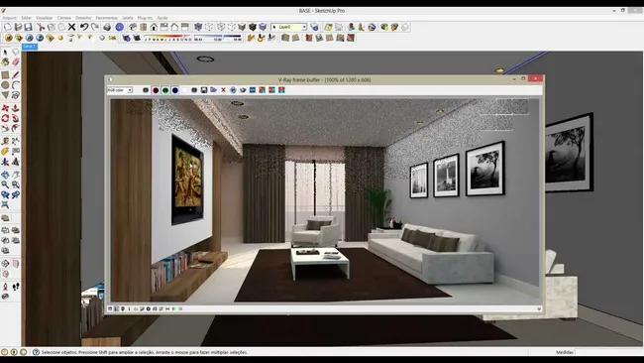Open the Ferramentas menu
The width and height of the screenshot is (644, 363).
[x=106, y=18]
